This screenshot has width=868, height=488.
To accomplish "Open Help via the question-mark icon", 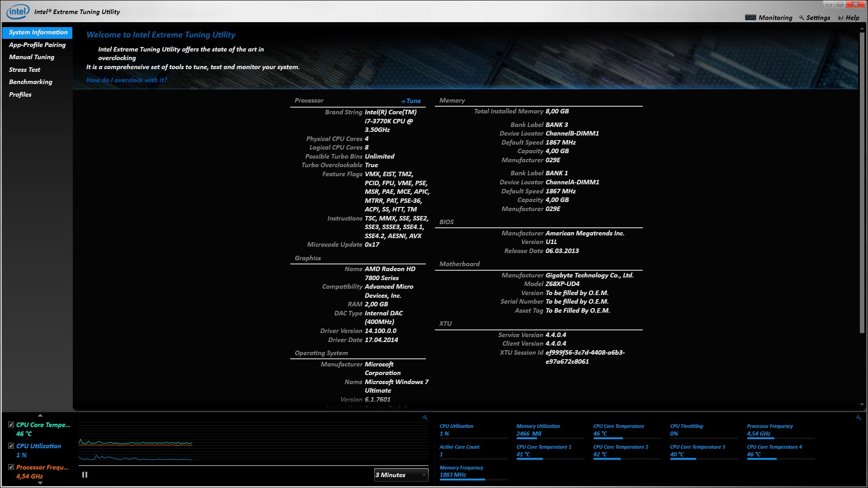I will pos(840,18).
